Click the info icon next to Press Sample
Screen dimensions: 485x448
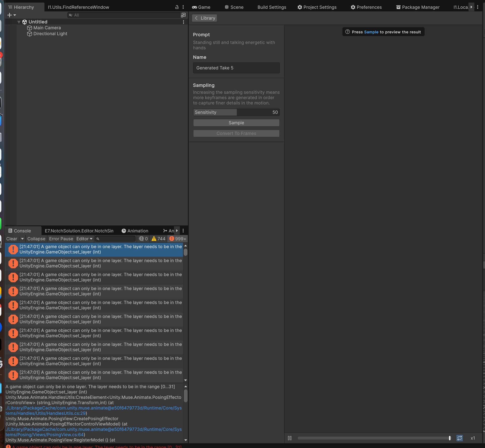click(x=347, y=32)
